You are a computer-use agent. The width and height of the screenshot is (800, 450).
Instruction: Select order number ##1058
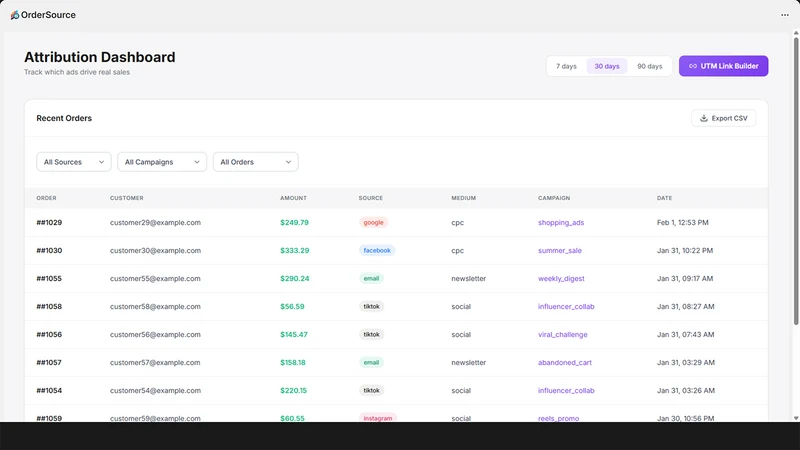pos(49,307)
